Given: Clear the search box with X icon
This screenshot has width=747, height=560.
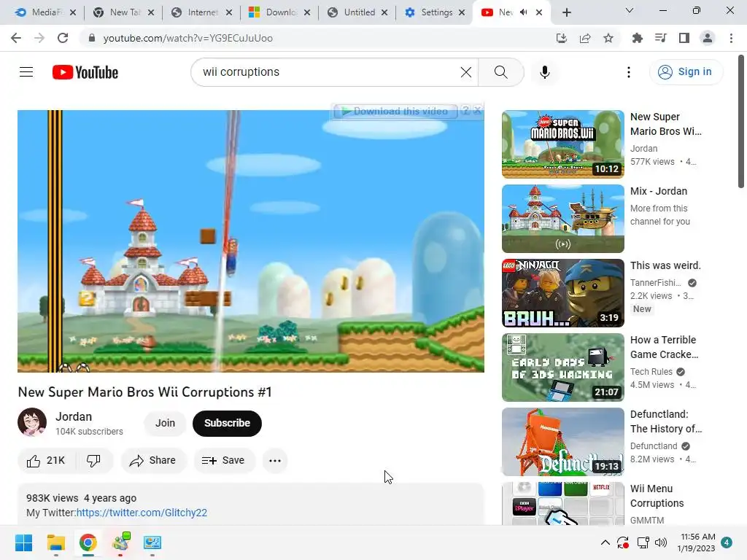Looking at the screenshot, I should pyautogui.click(x=466, y=72).
